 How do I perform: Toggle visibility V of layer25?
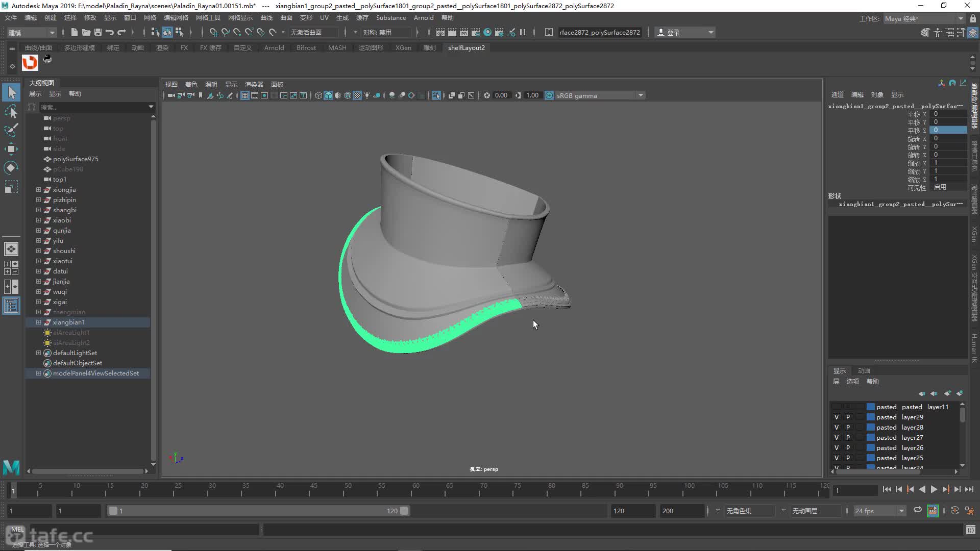point(837,458)
